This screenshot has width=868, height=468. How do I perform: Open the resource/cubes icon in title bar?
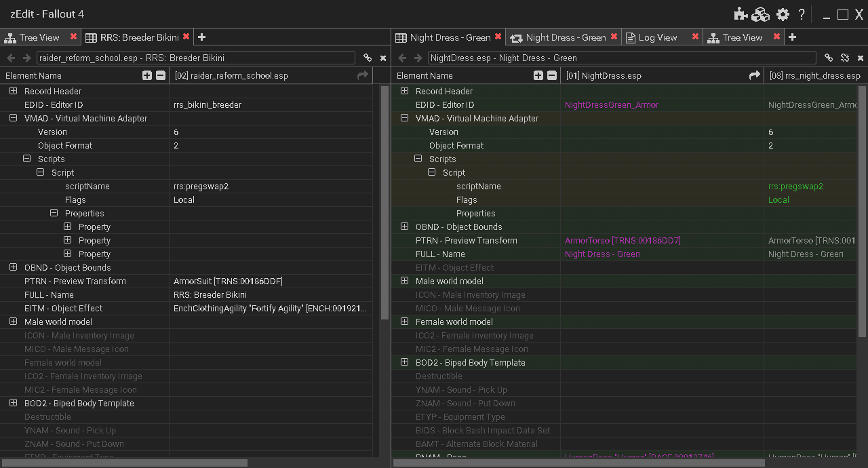click(x=761, y=14)
